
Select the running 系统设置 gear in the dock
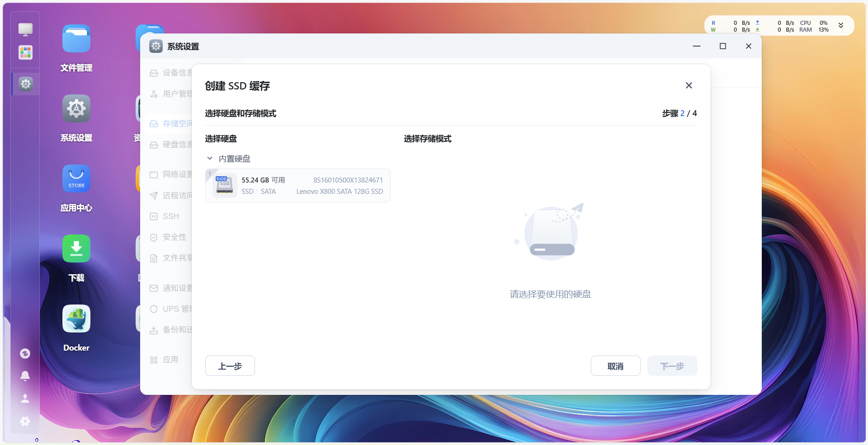pos(26,84)
